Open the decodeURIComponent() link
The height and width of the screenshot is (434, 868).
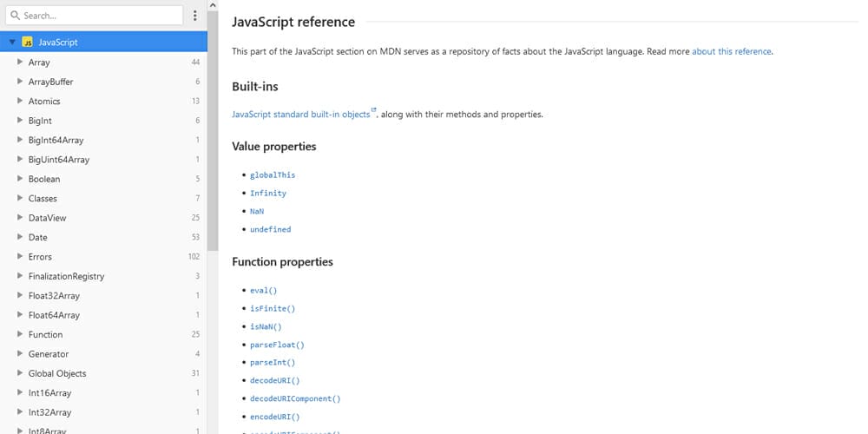(295, 398)
